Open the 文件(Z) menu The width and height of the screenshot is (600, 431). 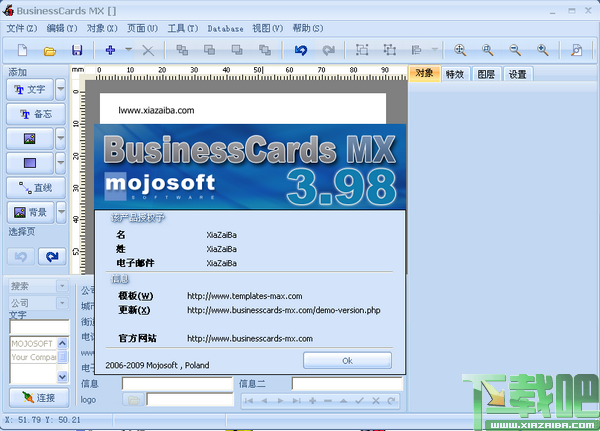coord(21,28)
